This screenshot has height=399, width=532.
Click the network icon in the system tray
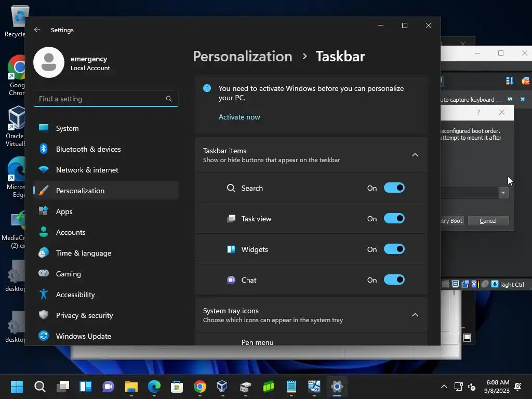point(458,387)
